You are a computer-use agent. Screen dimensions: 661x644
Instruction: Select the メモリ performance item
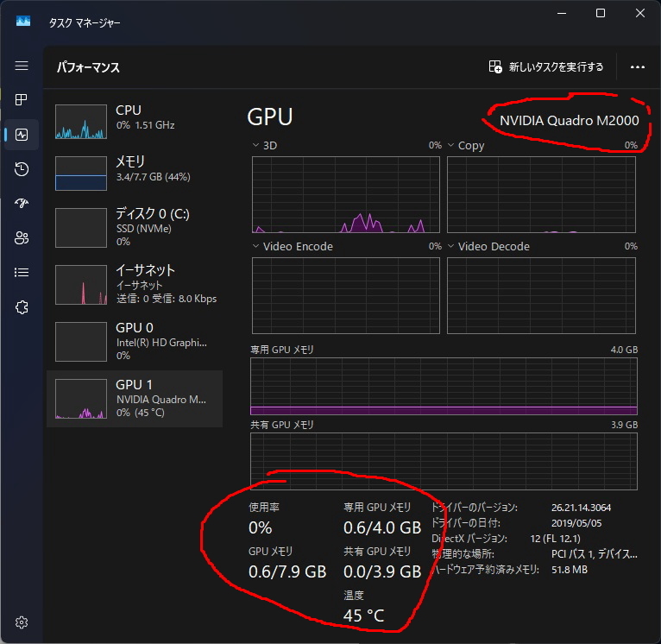134,174
